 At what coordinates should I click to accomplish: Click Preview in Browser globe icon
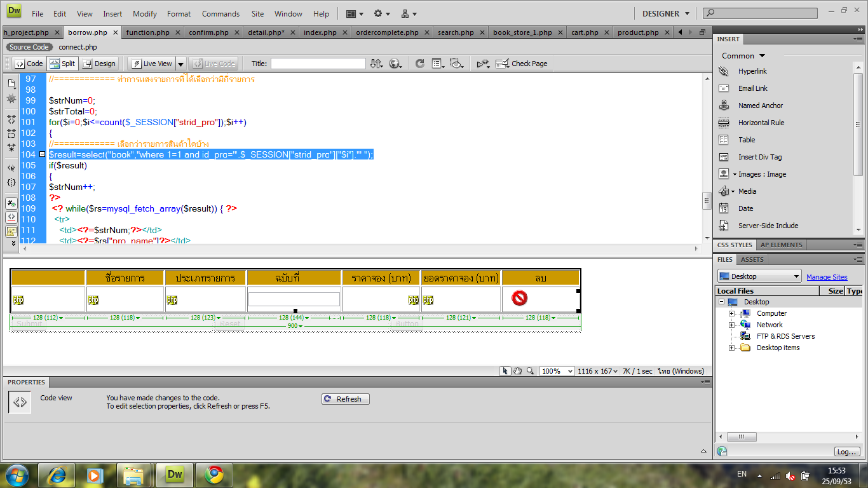click(x=396, y=64)
